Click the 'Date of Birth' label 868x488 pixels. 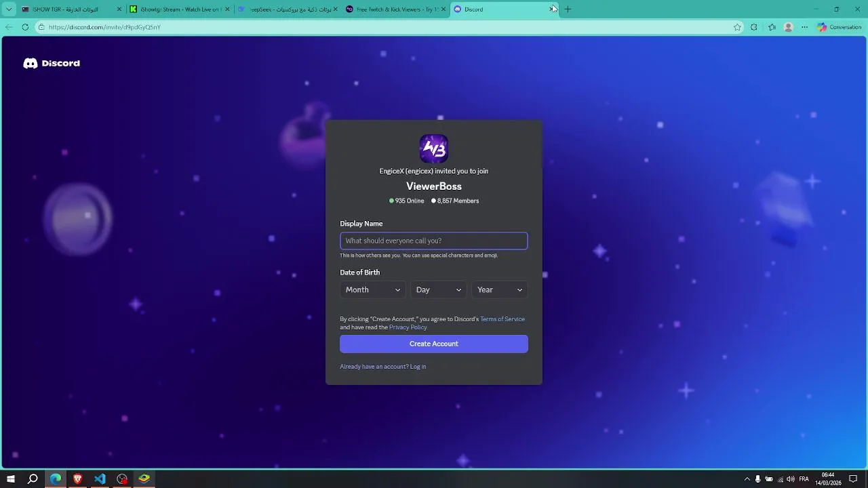coord(360,272)
